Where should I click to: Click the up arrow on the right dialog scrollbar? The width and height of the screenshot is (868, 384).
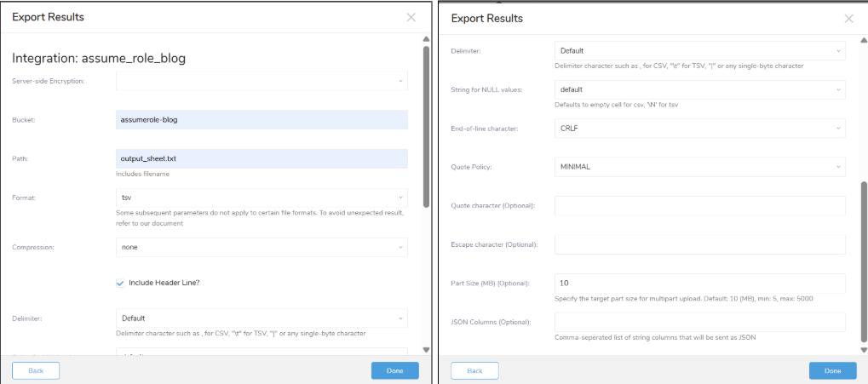[x=864, y=40]
